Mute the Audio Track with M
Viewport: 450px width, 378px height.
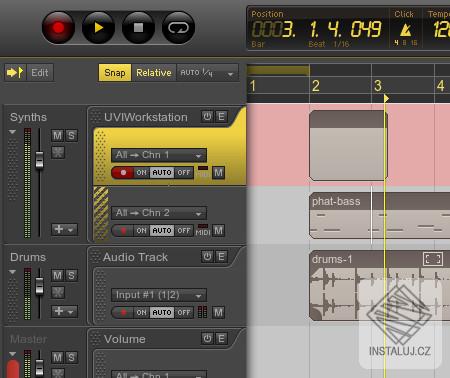(218, 313)
